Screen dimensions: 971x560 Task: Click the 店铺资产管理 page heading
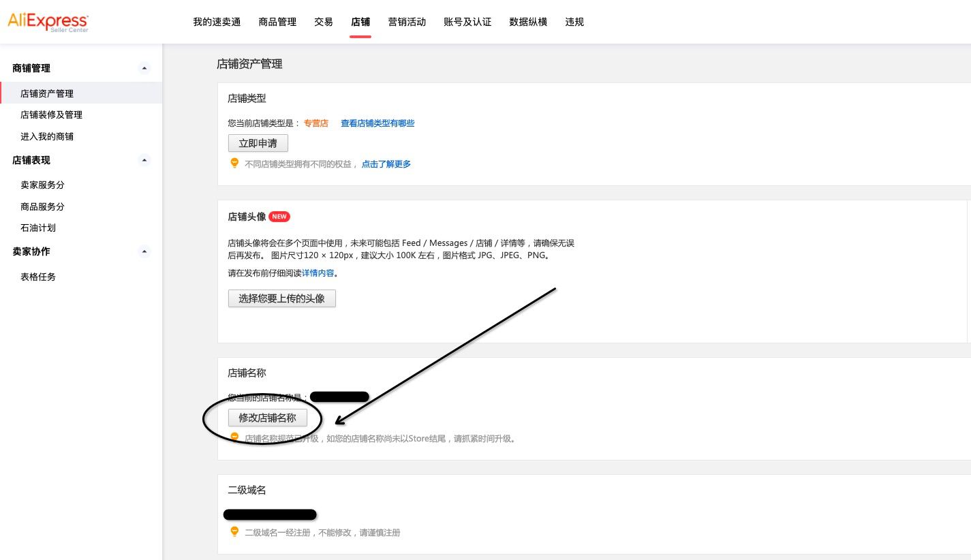[x=249, y=64]
